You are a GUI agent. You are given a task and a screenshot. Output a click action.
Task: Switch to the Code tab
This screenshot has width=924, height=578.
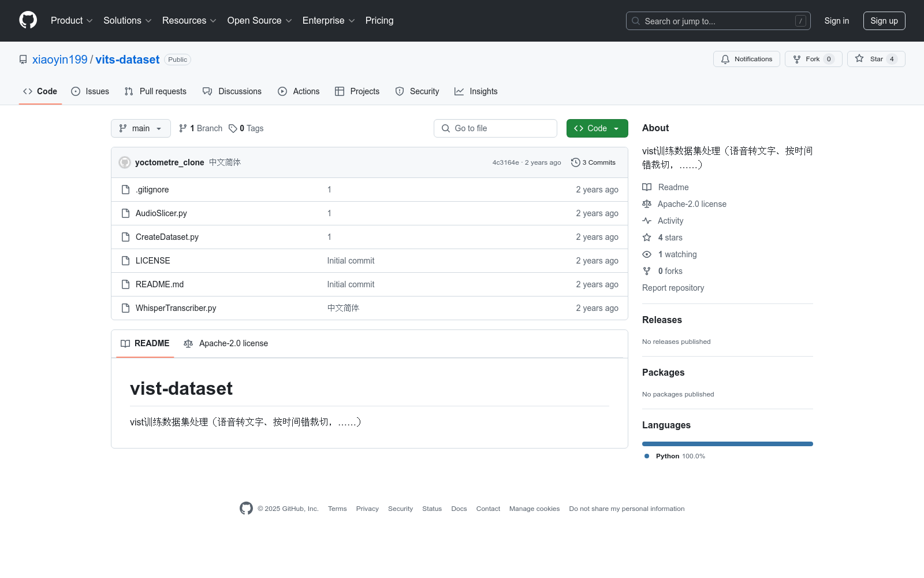click(x=40, y=91)
